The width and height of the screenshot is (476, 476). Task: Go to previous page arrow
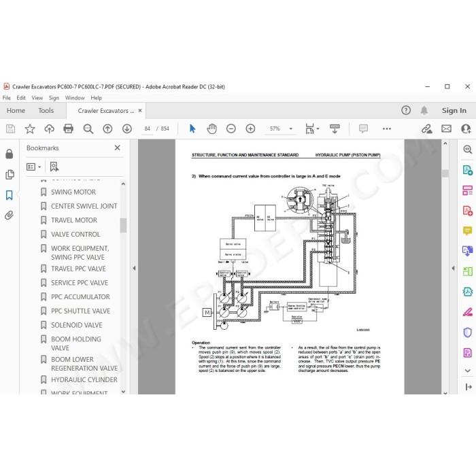tap(107, 129)
